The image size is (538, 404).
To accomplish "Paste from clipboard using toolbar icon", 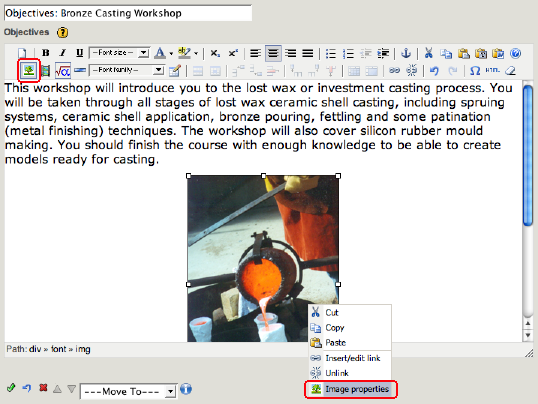I will (464, 54).
